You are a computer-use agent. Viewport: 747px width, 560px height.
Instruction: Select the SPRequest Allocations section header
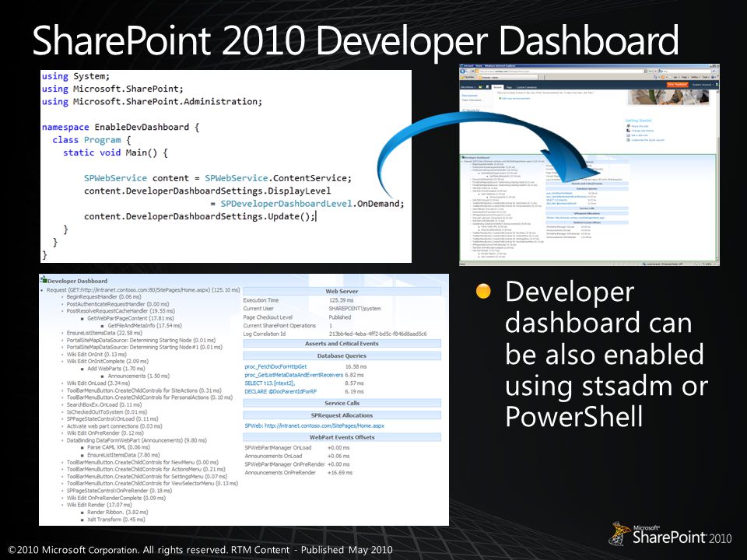[342, 415]
